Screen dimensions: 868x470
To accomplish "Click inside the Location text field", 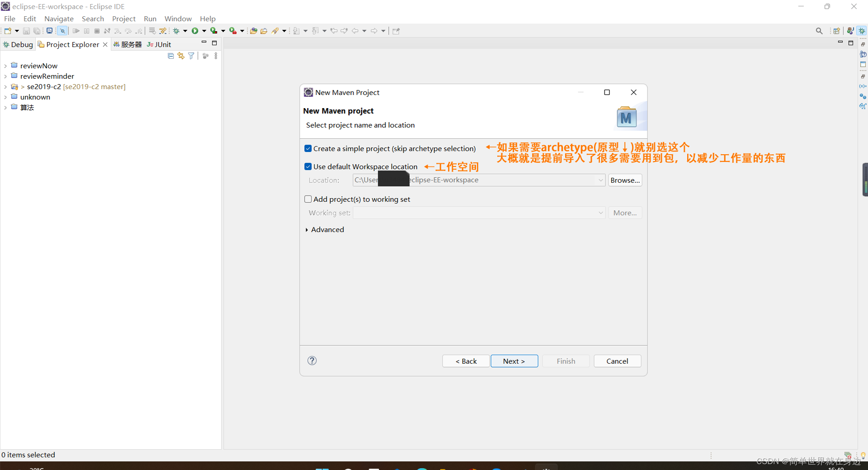I will click(475, 180).
